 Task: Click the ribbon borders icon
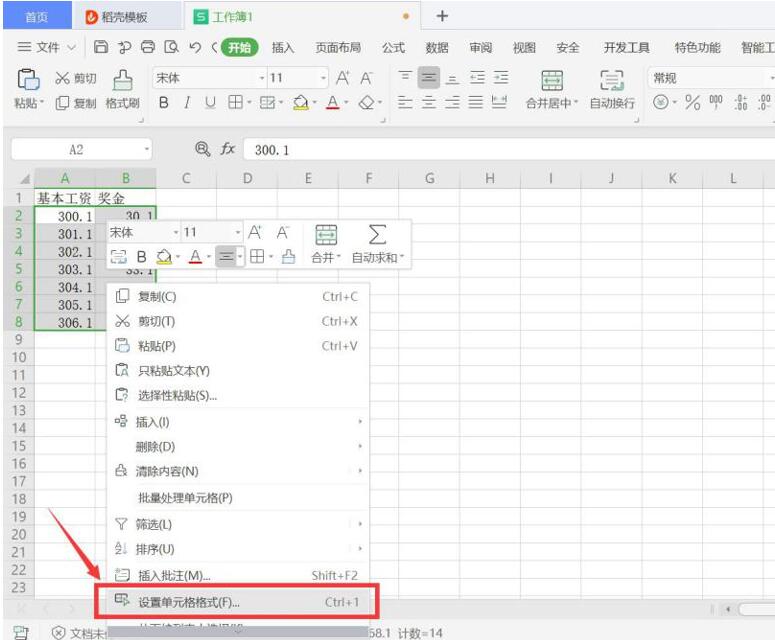pos(236,102)
